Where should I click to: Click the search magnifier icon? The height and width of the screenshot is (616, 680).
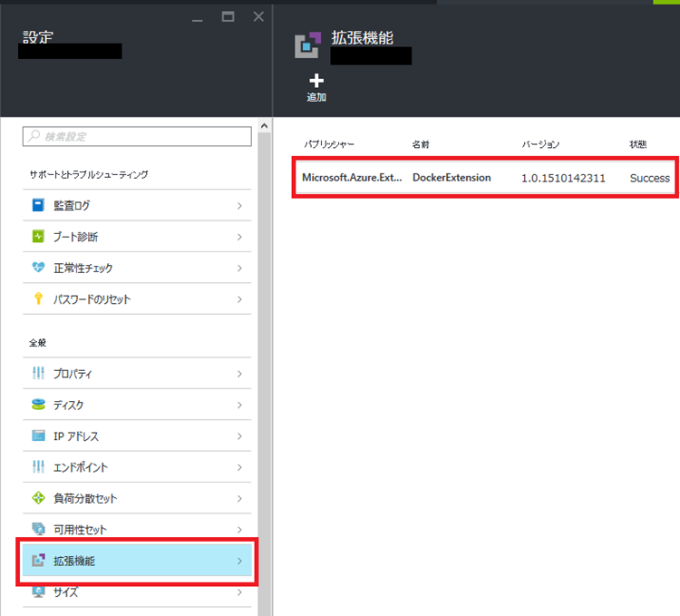(34, 136)
